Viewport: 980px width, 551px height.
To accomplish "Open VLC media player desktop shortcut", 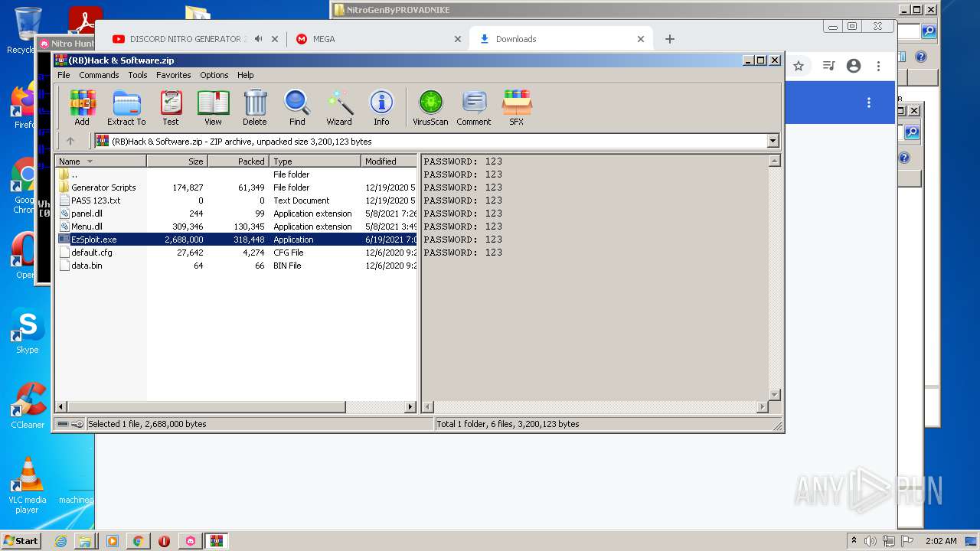I will pyautogui.click(x=28, y=485).
